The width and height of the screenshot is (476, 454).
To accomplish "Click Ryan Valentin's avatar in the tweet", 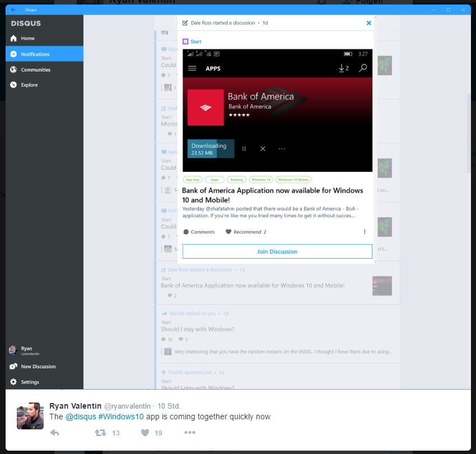I will 30,416.
